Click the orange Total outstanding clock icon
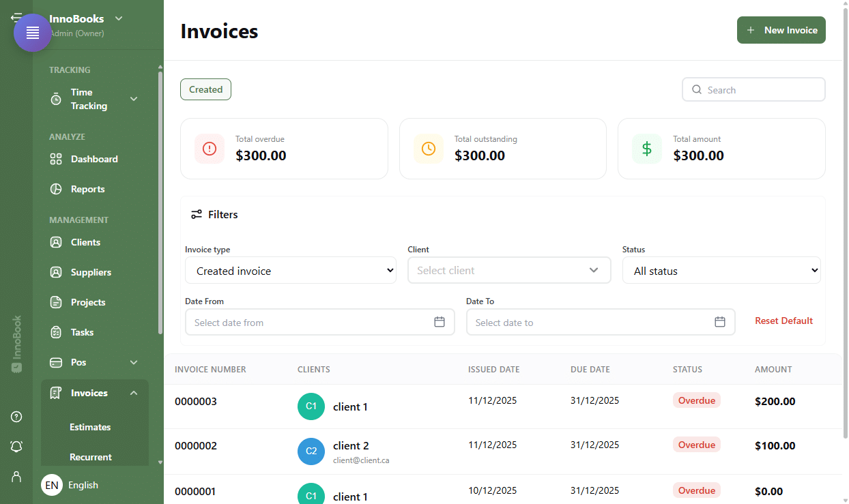Viewport: 849px width, 504px height. 429,149
